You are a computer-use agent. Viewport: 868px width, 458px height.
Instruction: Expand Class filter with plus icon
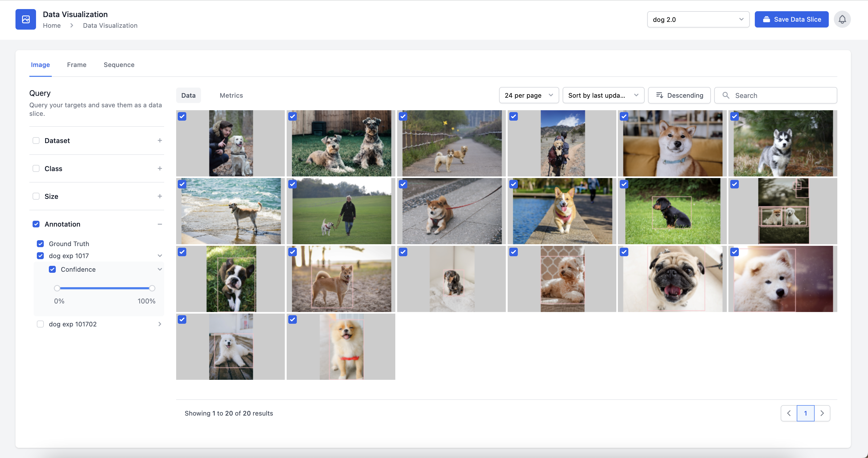160,168
